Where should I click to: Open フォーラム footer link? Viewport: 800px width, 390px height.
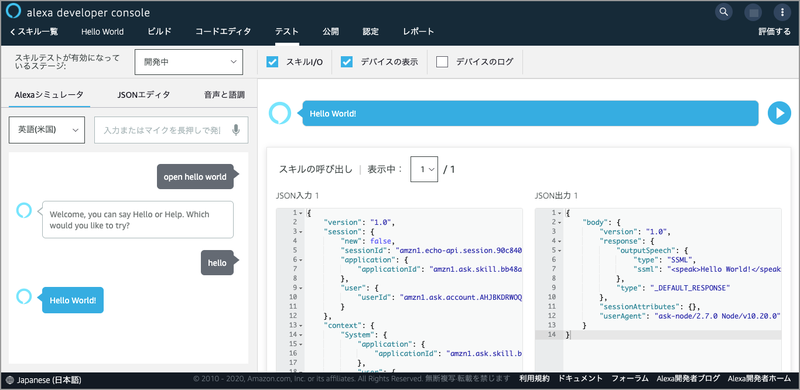(630, 379)
